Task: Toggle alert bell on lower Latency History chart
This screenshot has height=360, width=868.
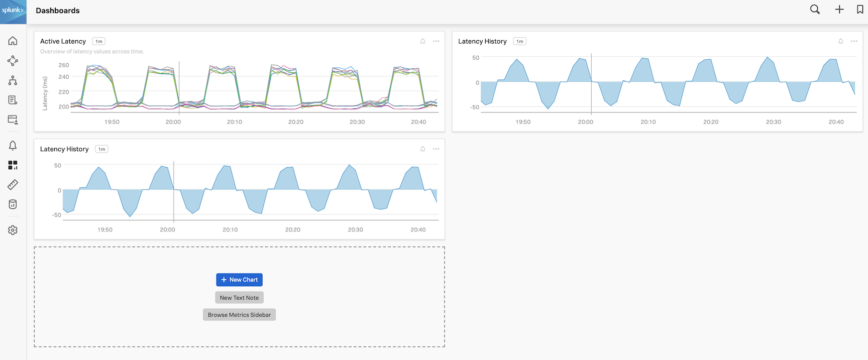Action: coord(423,149)
